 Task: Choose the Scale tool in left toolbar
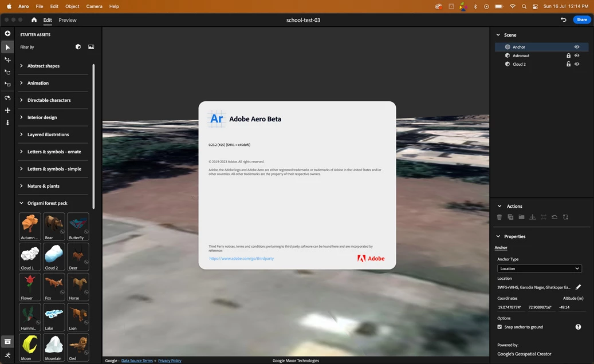[7, 84]
